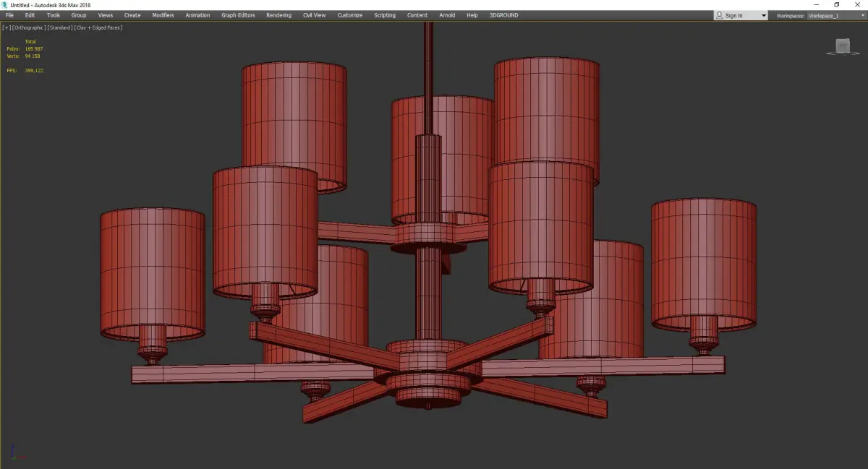Viewport: 868px width, 469px height.
Task: Open the Scripting menu
Action: point(385,15)
